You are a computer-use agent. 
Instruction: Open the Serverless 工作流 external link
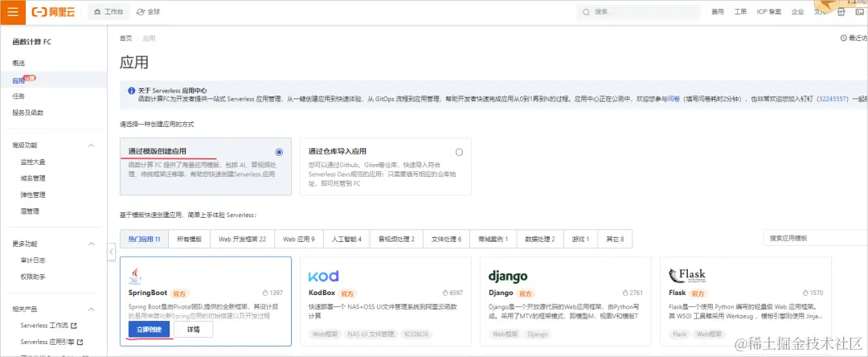pyautogui.click(x=49, y=326)
